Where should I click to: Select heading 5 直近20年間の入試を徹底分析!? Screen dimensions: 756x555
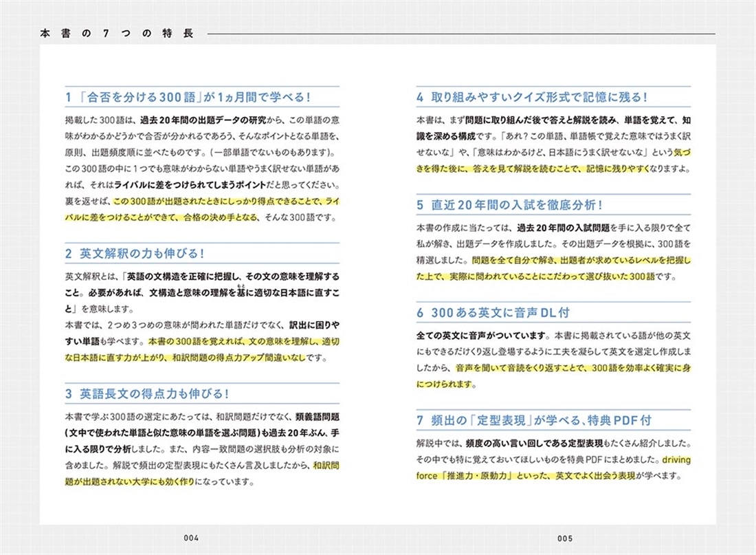pos(510,205)
